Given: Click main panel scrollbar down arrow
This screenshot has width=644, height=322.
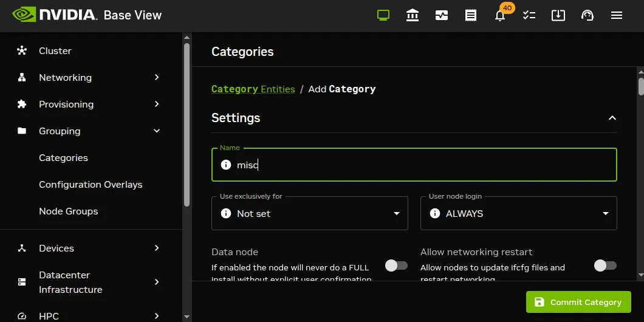Looking at the screenshot, I should point(641,275).
